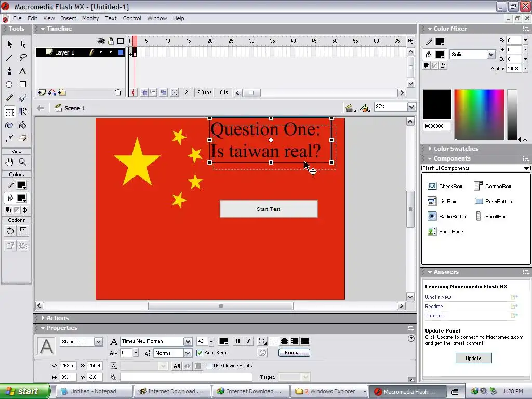Click the Swap Colors icon in Color Mixer

[443, 66]
